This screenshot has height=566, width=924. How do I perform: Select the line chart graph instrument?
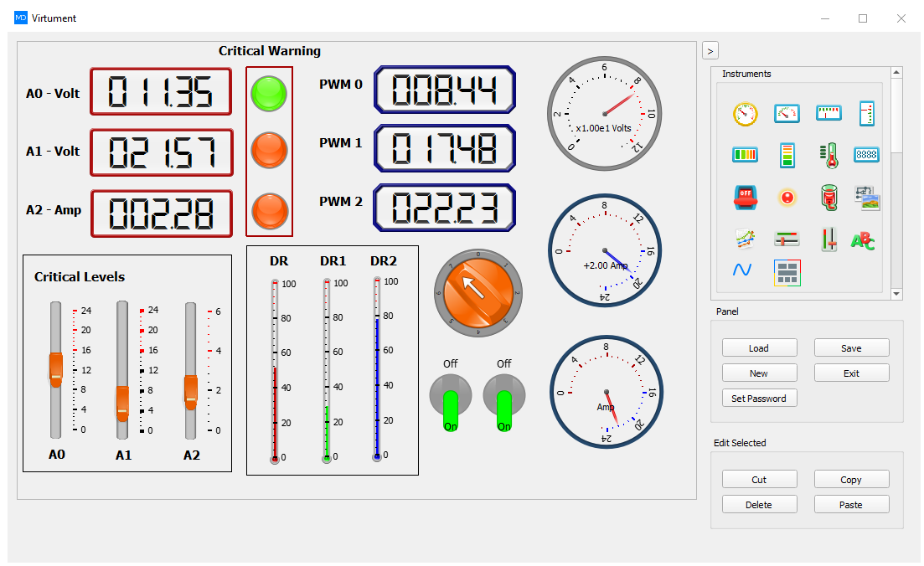(744, 240)
